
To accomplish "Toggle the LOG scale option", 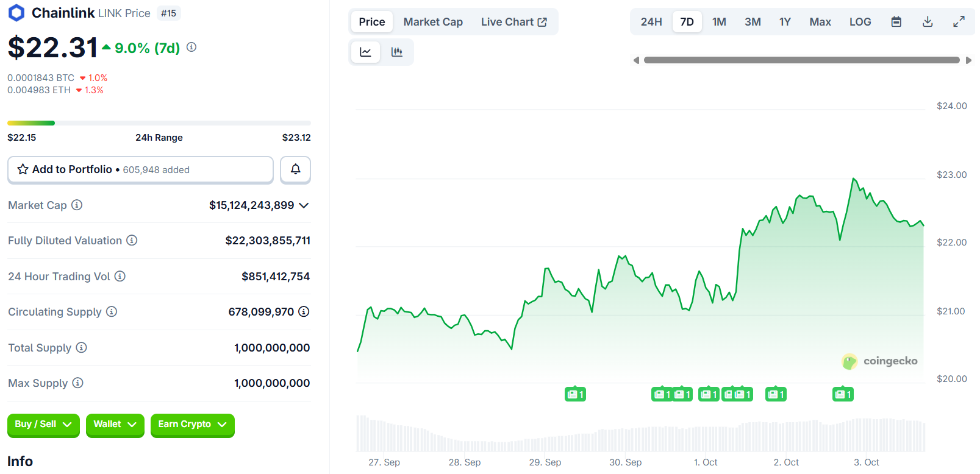I will (x=860, y=22).
